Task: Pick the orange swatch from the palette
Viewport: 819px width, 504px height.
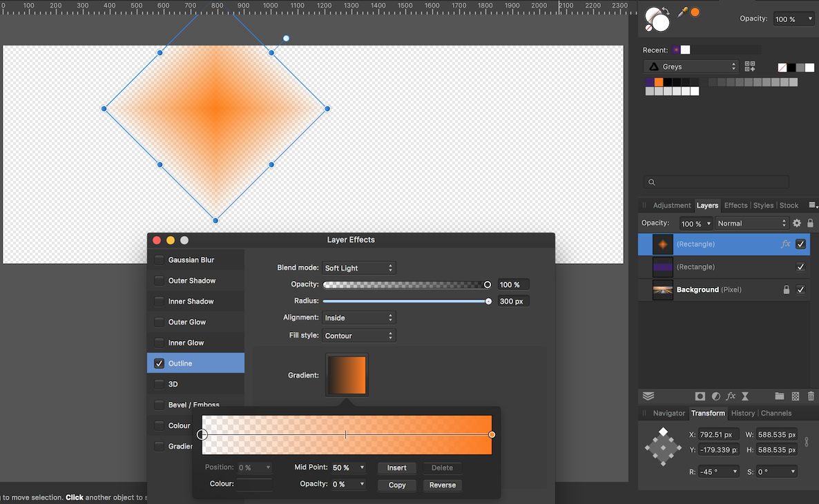Action: click(658, 81)
